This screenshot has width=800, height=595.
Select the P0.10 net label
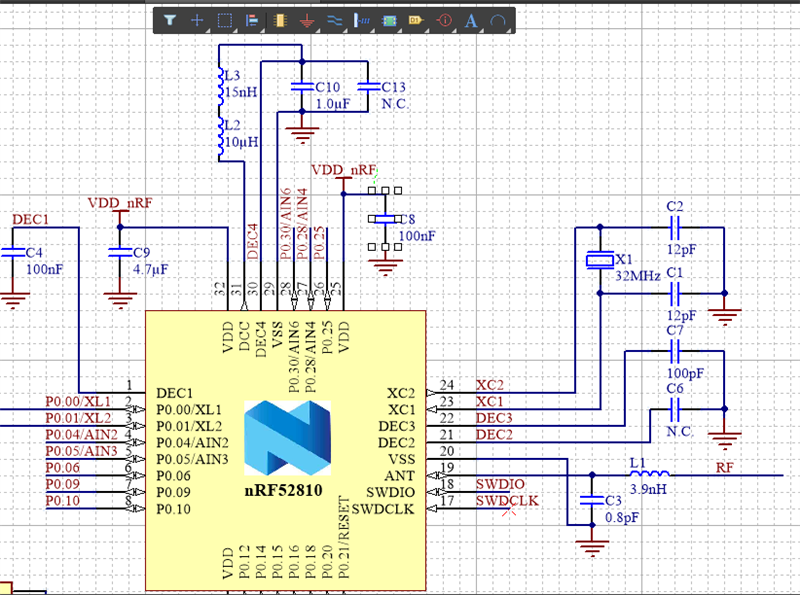[63, 501]
